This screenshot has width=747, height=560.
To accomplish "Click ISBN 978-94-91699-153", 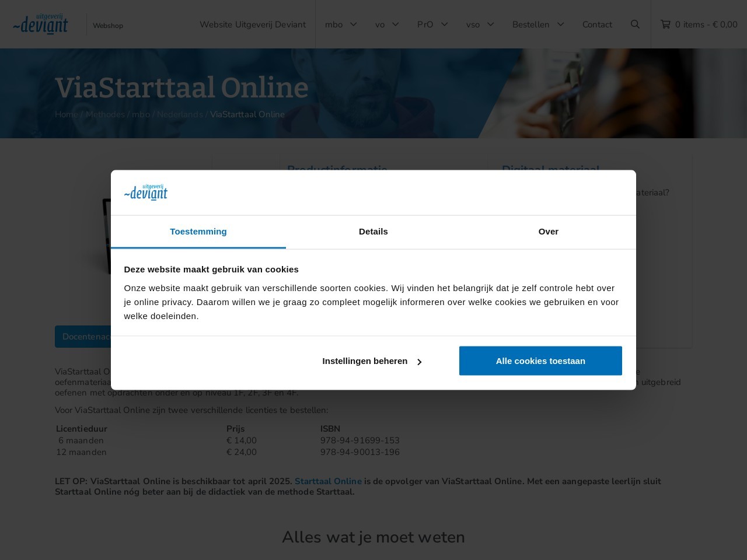I will (359, 440).
